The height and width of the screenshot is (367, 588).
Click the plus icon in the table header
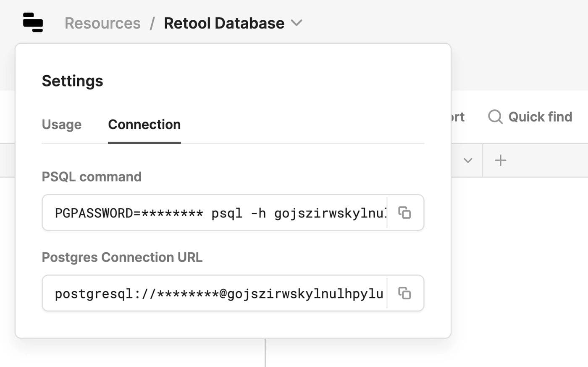pos(500,160)
